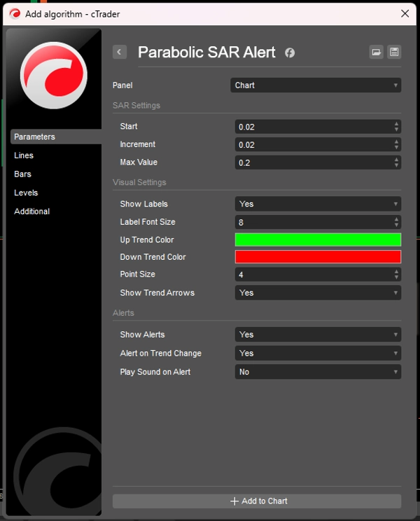Switch to the Lines tab
The image size is (420, 521).
(24, 155)
